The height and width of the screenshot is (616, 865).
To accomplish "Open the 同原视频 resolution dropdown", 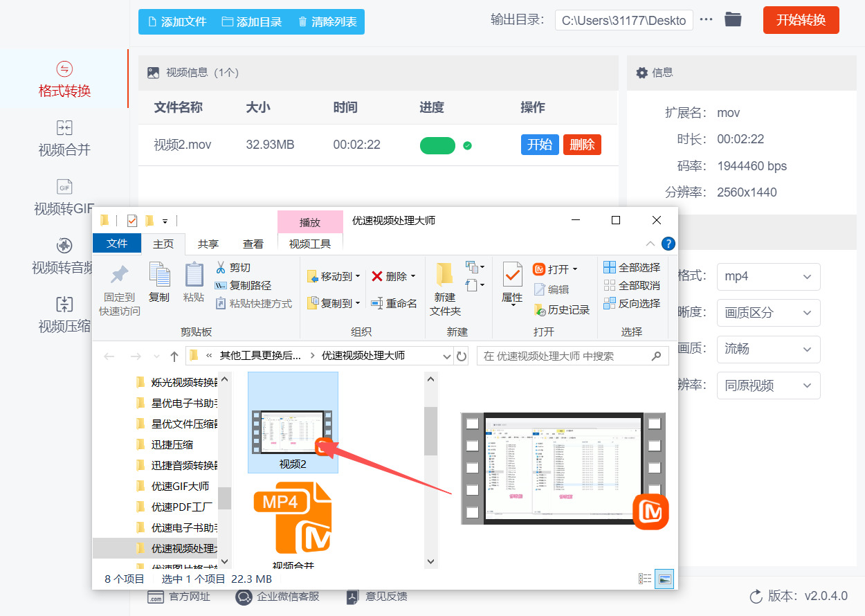I will 768,386.
